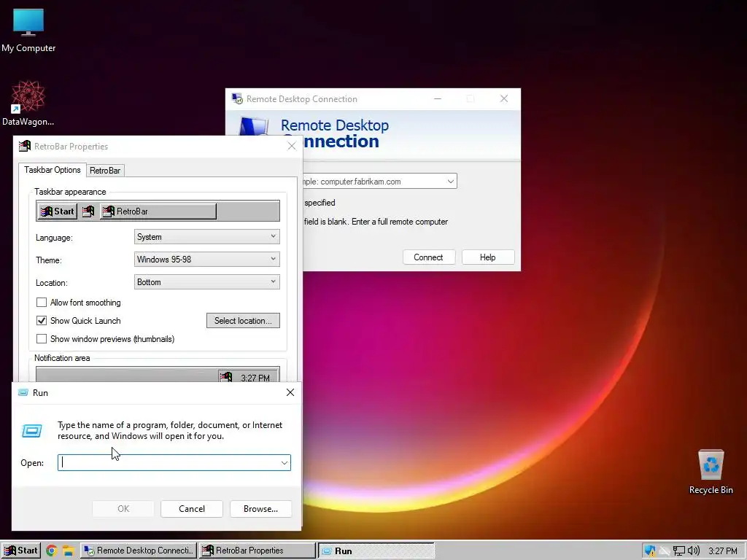Click the 'Theme:' label in RetroBar Properties

coord(49,260)
